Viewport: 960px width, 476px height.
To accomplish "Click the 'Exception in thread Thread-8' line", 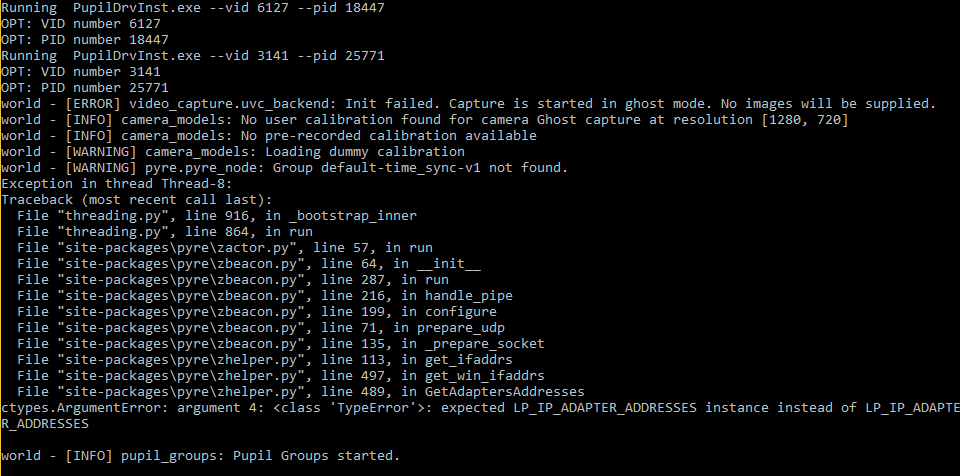I will 117,183.
